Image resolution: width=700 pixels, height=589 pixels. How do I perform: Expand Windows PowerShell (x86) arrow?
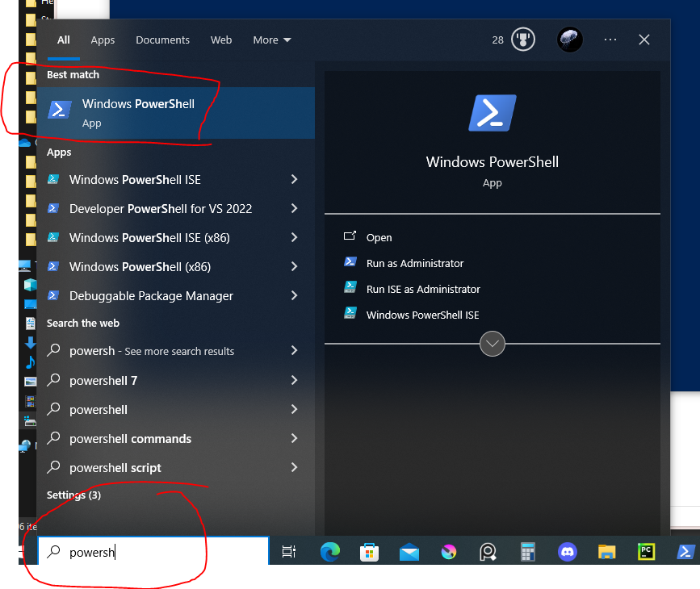[x=294, y=266]
